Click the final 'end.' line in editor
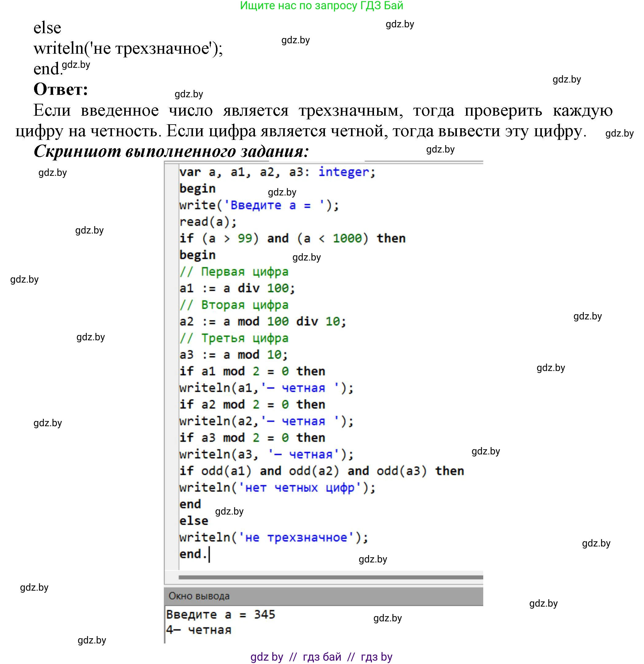Image resolution: width=644 pixels, height=664 pixels. (x=193, y=554)
